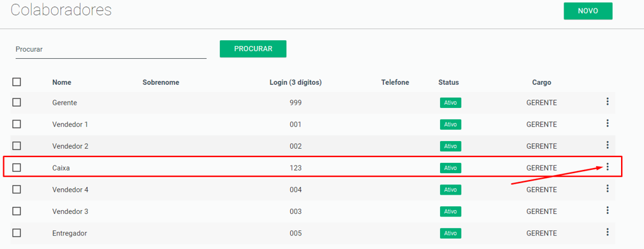644x249 pixels.
Task: Check the box for Entregador
Action: click(x=17, y=233)
